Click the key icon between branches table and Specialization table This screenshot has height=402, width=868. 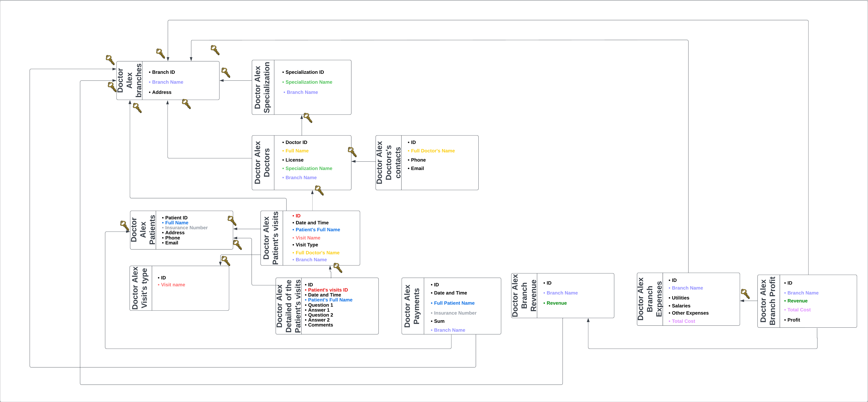coord(226,72)
